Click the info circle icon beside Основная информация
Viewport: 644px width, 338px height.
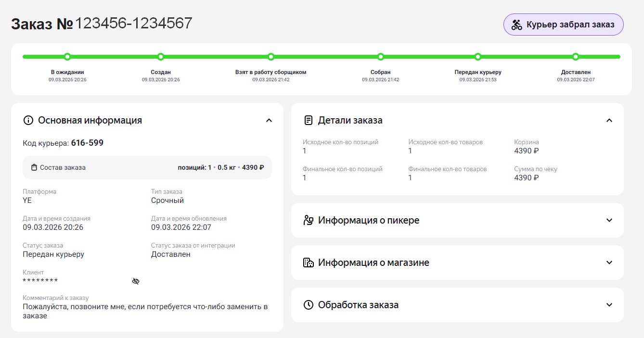click(28, 120)
